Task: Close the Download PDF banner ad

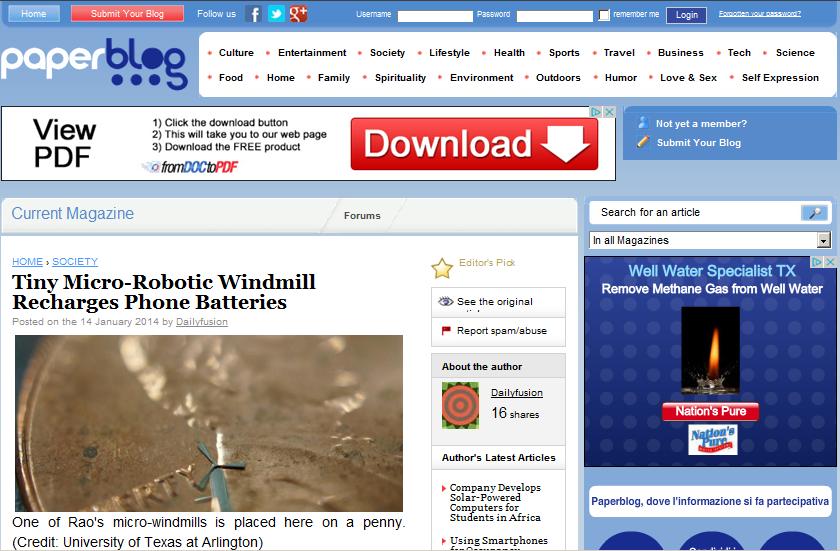Action: point(608,113)
